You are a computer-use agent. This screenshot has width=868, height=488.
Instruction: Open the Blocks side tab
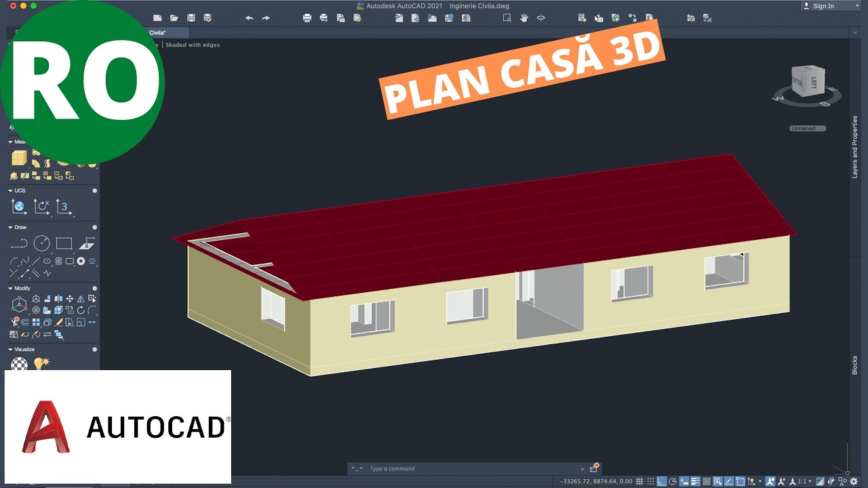pos(855,365)
